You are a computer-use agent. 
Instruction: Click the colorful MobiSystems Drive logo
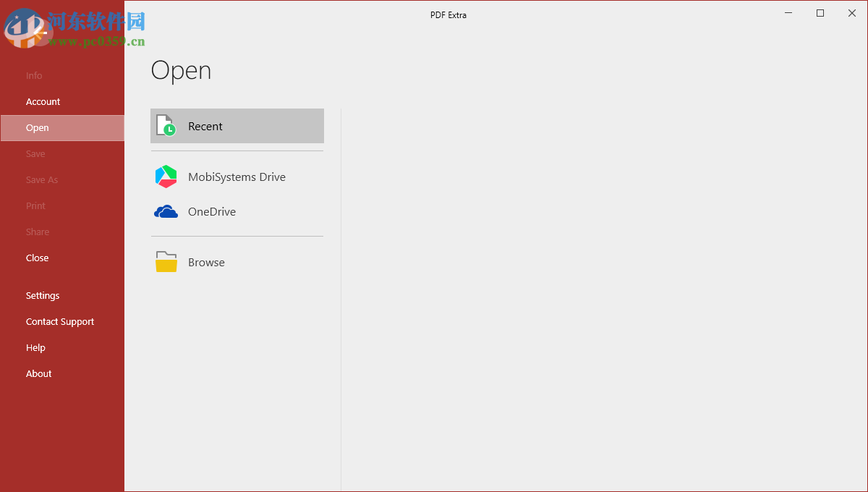click(166, 177)
